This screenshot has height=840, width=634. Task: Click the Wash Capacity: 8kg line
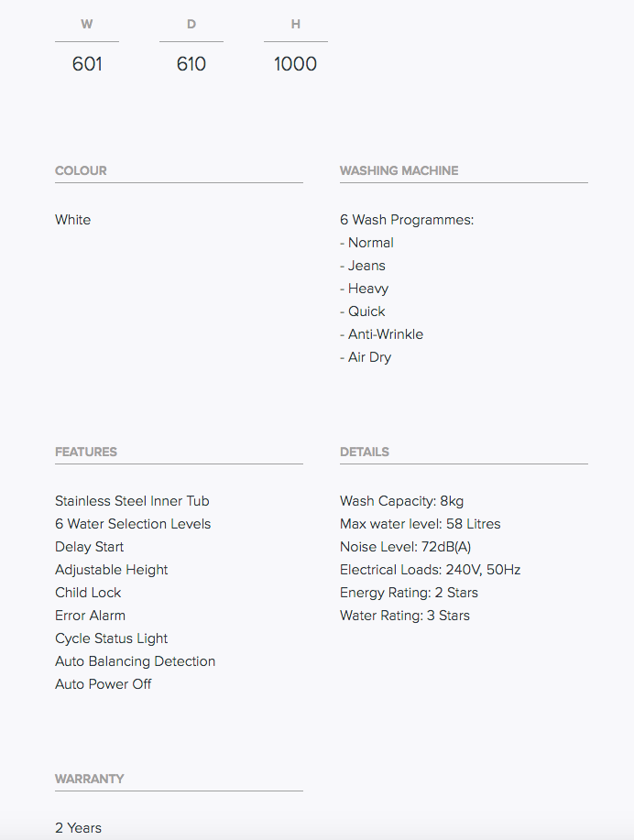[402, 501]
